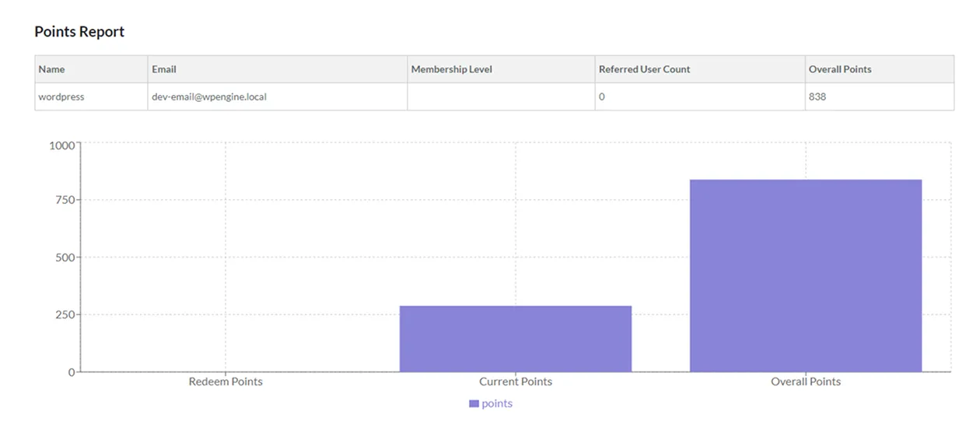Select the Email column header
980x446 pixels.
point(278,69)
